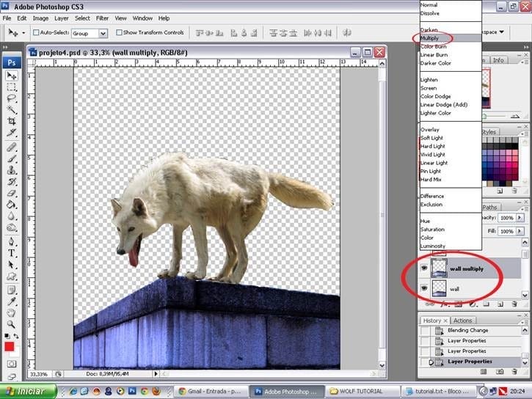Choose Overlay blend mode
This screenshot has width=532, height=399.
[451, 130]
